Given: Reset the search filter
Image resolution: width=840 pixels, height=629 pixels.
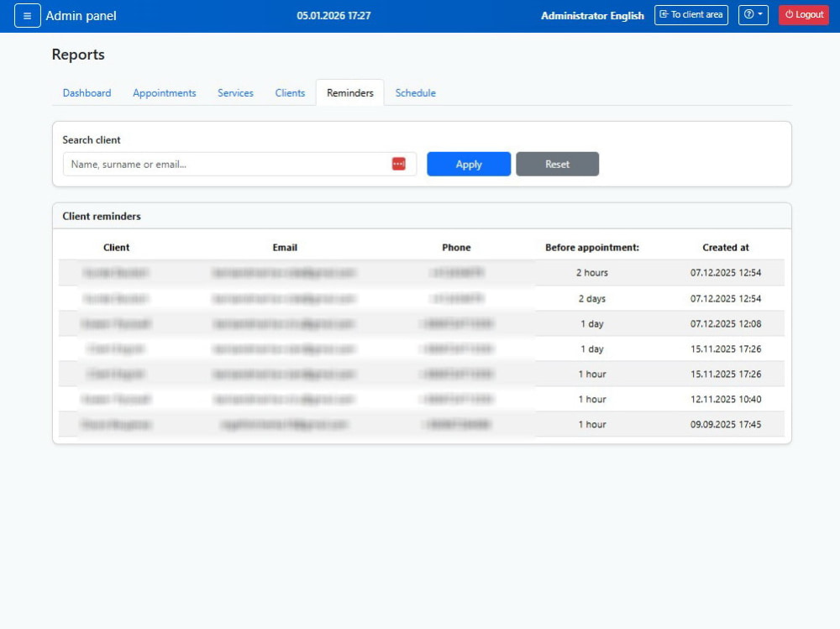Looking at the screenshot, I should point(557,164).
